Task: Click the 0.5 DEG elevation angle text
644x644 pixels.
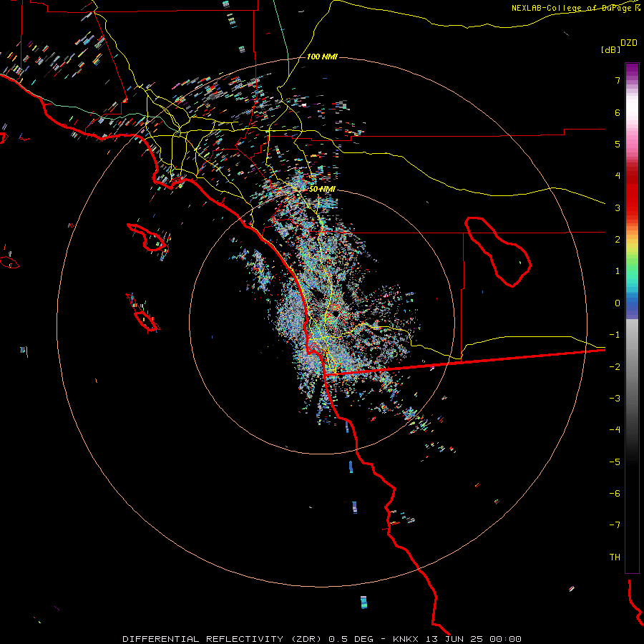Action: pyautogui.click(x=351, y=639)
